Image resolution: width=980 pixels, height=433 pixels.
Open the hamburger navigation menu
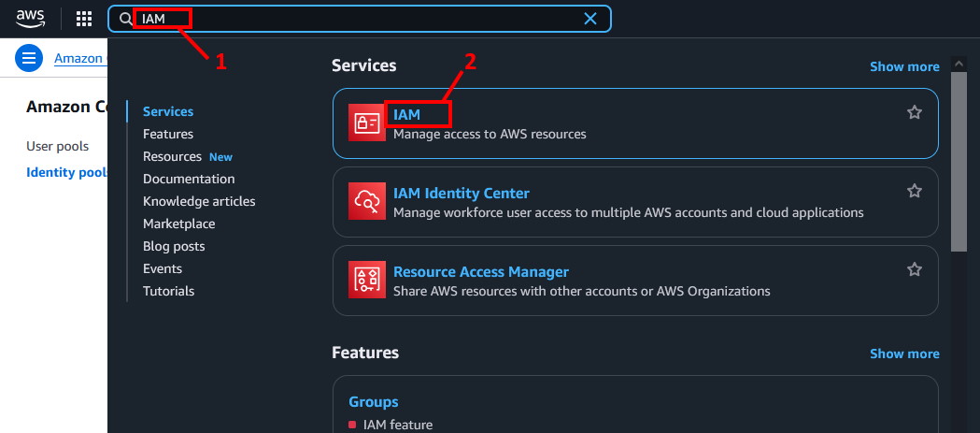[x=30, y=58]
